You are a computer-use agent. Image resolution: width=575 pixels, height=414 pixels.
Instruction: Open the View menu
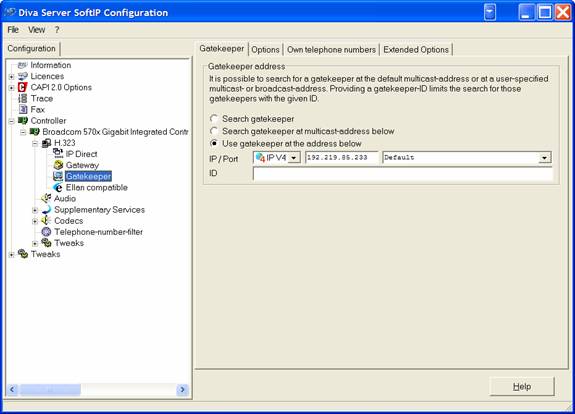click(x=36, y=30)
